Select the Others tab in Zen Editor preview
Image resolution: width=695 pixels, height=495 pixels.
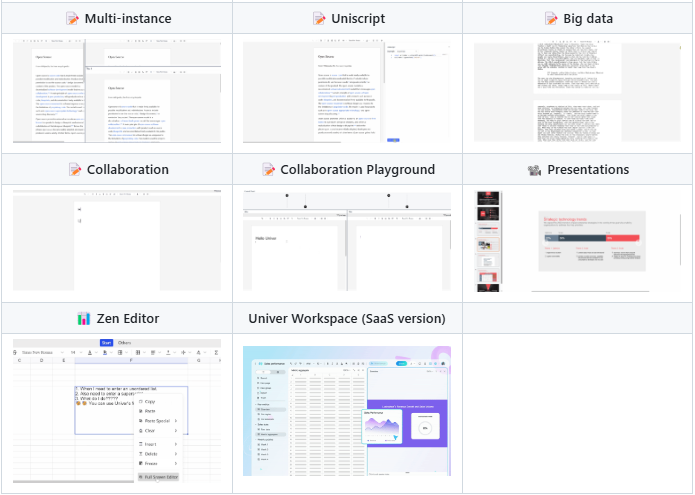pos(125,343)
